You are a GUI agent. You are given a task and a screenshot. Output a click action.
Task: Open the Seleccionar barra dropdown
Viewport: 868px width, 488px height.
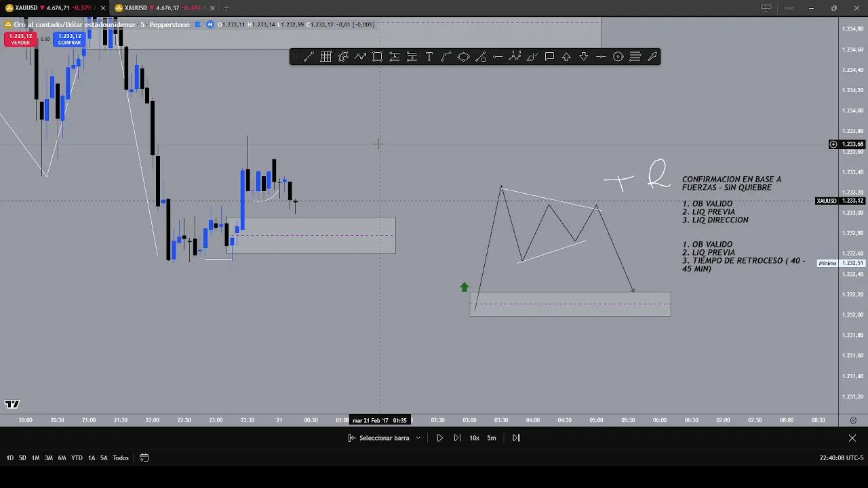384,438
